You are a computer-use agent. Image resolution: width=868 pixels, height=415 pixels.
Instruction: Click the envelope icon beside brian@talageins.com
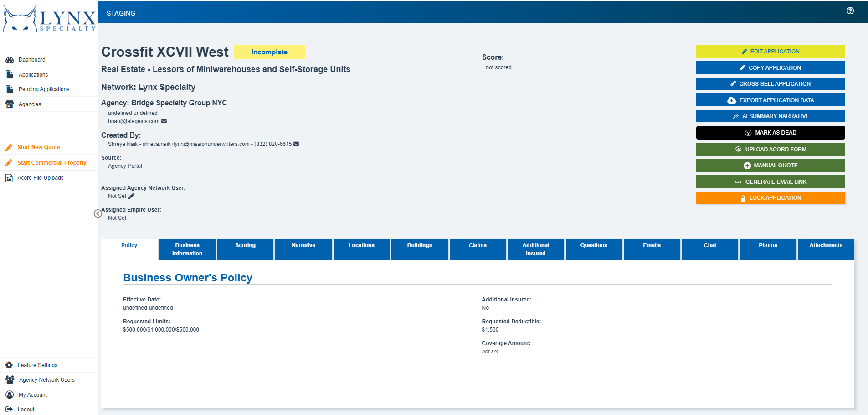pyautogui.click(x=164, y=121)
